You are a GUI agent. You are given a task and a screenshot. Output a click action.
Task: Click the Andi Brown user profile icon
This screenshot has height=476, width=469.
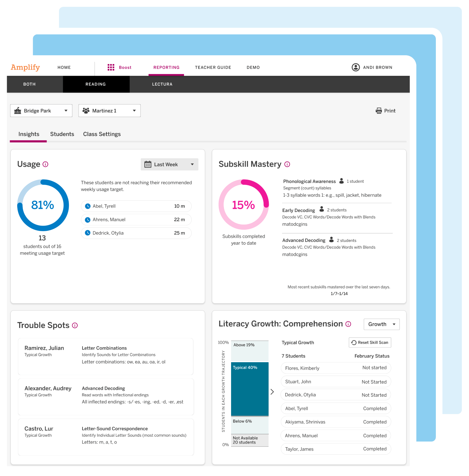[x=356, y=67]
